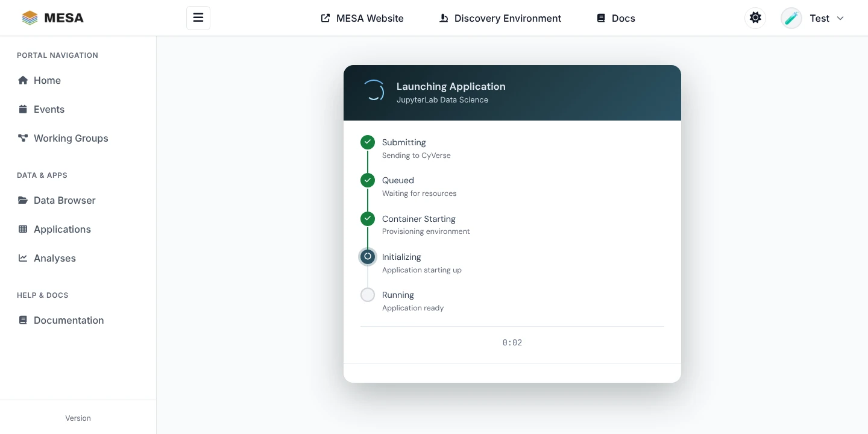Open Events in the sidebar

(x=78, y=109)
